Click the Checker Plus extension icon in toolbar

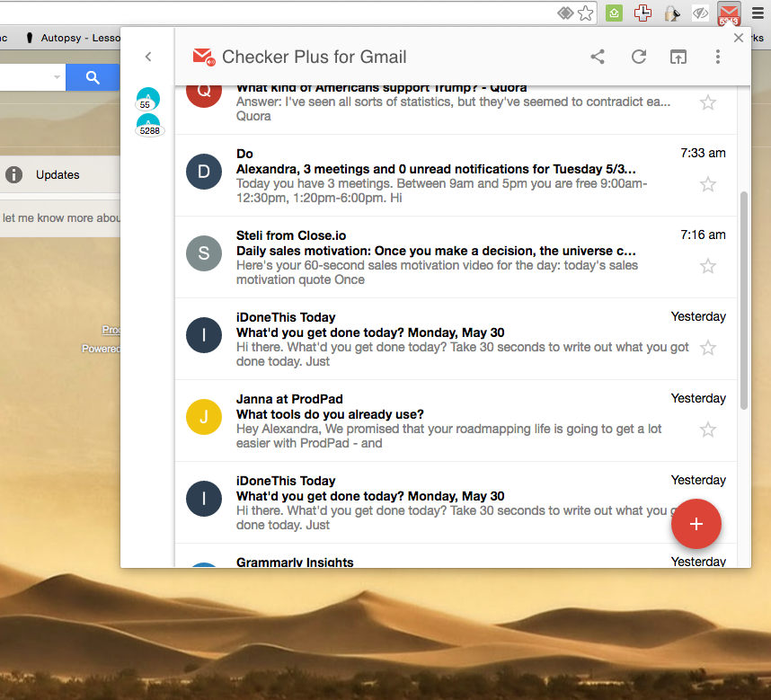point(729,13)
